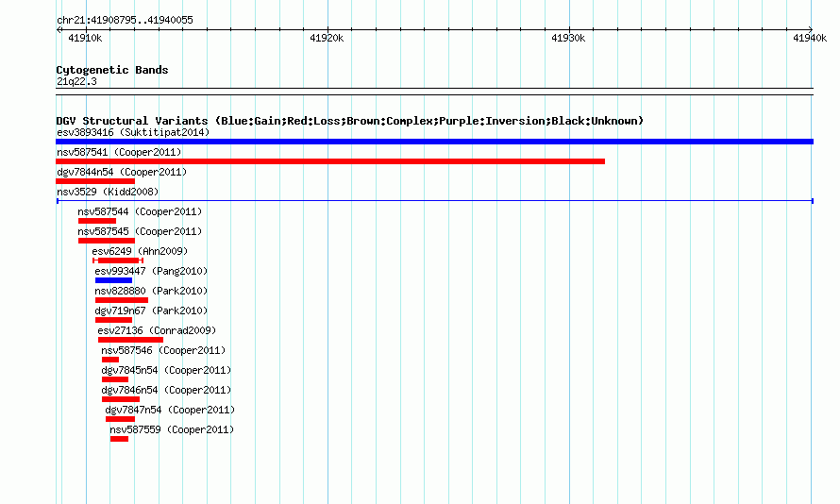Click the nsv587545 red bar
This screenshot has width=840, height=504.
click(106, 241)
